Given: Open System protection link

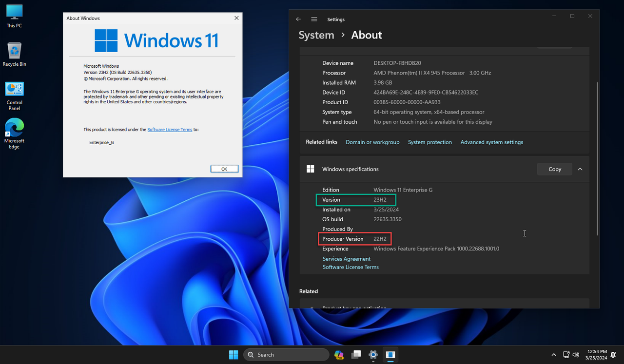Looking at the screenshot, I should click(430, 142).
